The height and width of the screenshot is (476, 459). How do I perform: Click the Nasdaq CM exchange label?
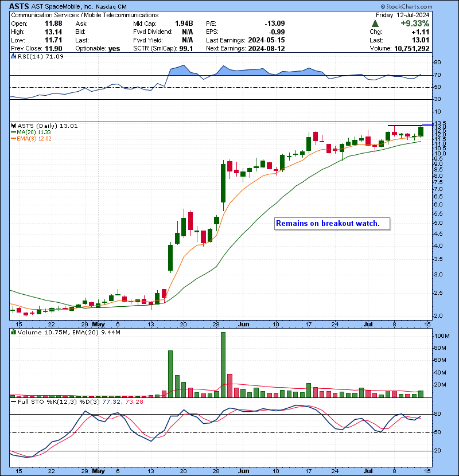(x=111, y=7)
